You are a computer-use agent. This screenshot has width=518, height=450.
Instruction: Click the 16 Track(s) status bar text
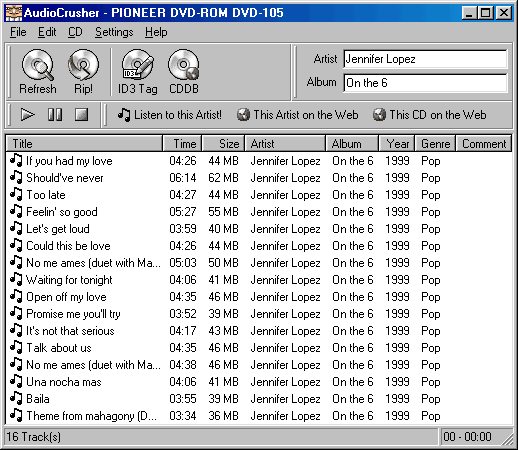point(33,437)
